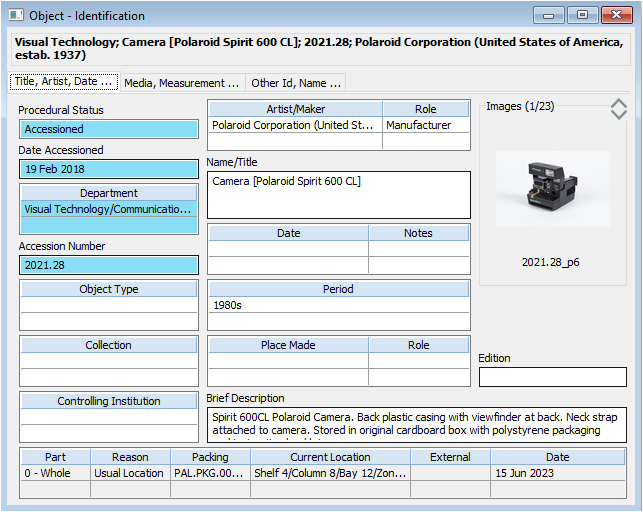Select the Procedural Status field 'Accessioned'
This screenshot has width=643, height=512.
[109, 129]
